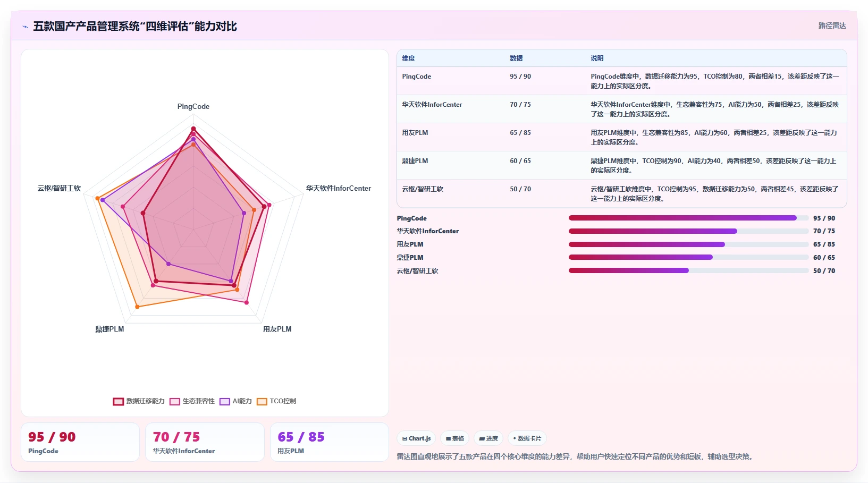Click the pink 生态兼容性 data point on 用友PLM axis
The image size is (868, 483).
click(x=247, y=302)
